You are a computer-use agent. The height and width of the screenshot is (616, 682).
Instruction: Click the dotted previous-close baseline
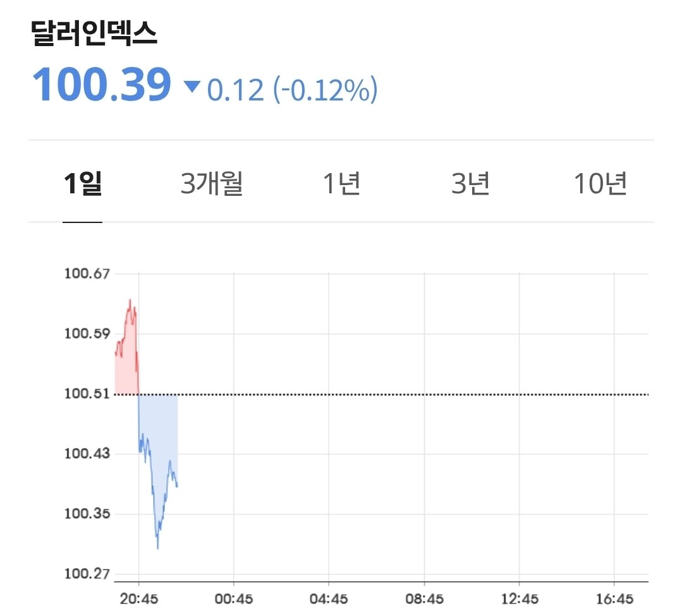(x=411, y=394)
